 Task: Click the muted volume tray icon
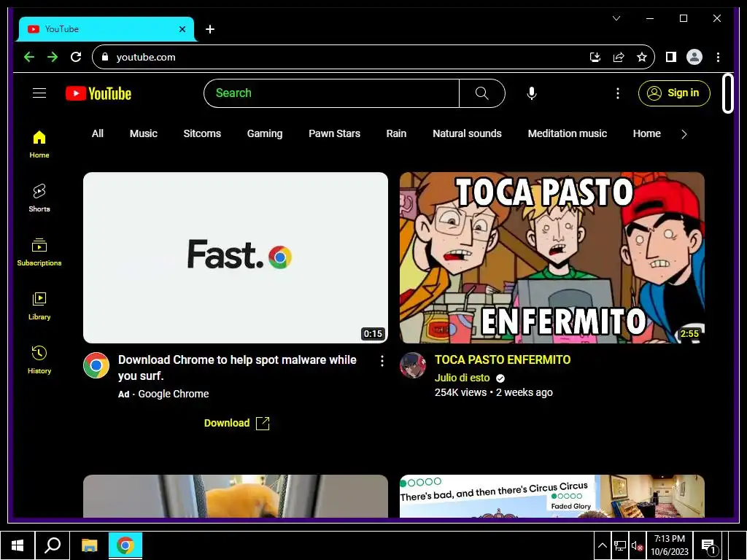point(637,545)
